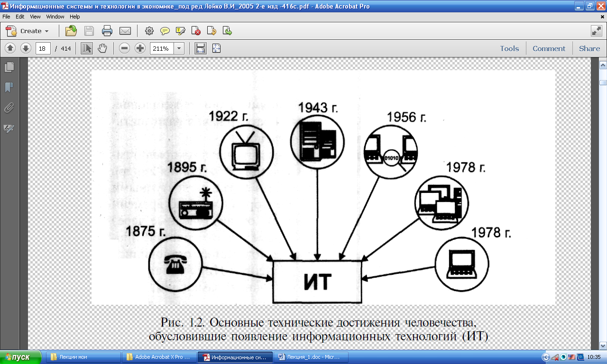Switch to Лекция_1.doc taskbar window

[311, 357]
